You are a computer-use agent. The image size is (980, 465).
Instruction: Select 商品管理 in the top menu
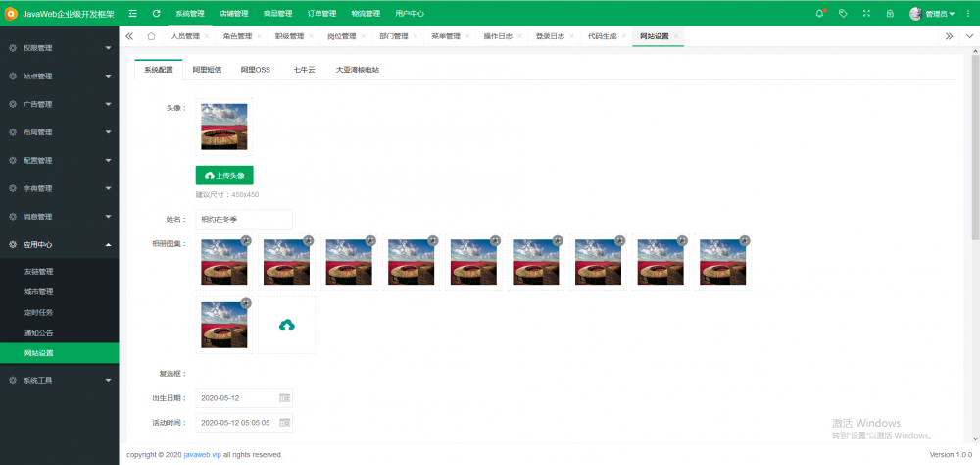(277, 13)
